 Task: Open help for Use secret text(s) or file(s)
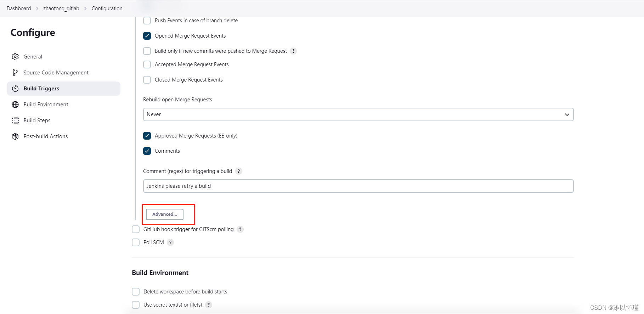[x=209, y=305]
